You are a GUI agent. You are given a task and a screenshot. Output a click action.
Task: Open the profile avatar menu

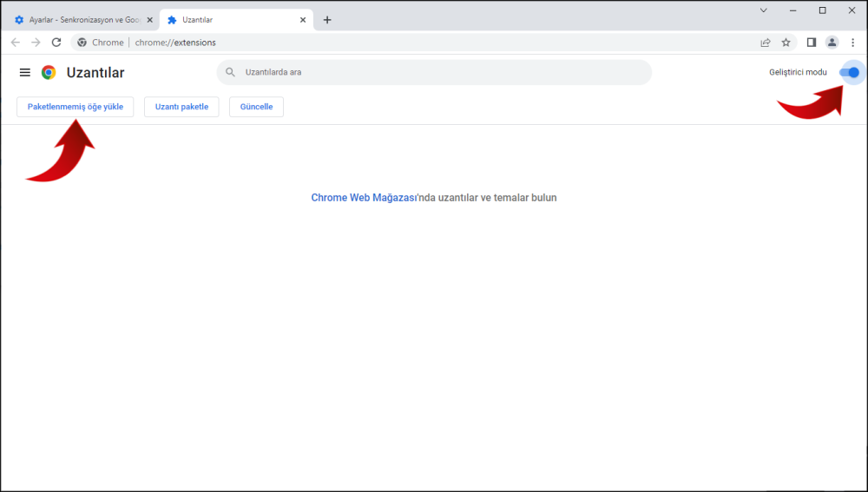[x=832, y=43]
